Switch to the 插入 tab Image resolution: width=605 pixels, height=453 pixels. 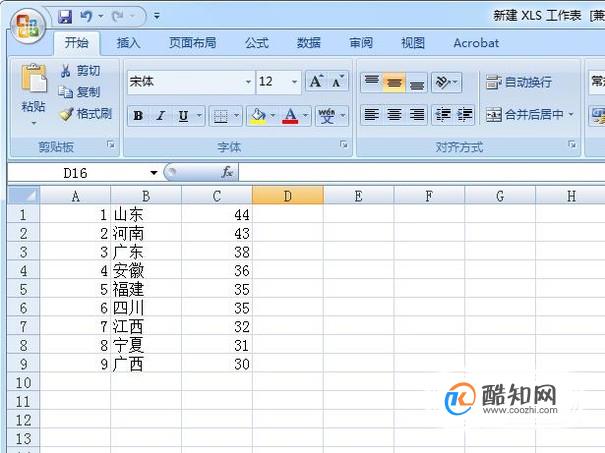(128, 43)
